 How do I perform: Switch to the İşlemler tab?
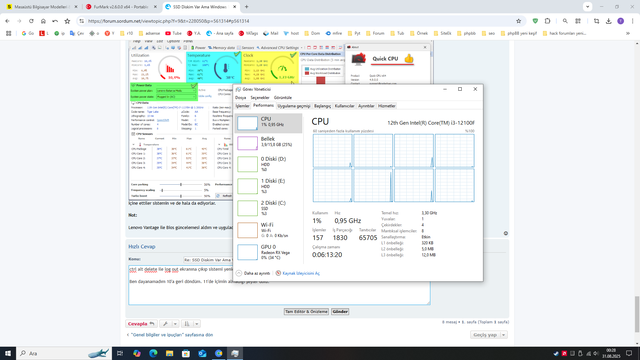click(x=242, y=106)
